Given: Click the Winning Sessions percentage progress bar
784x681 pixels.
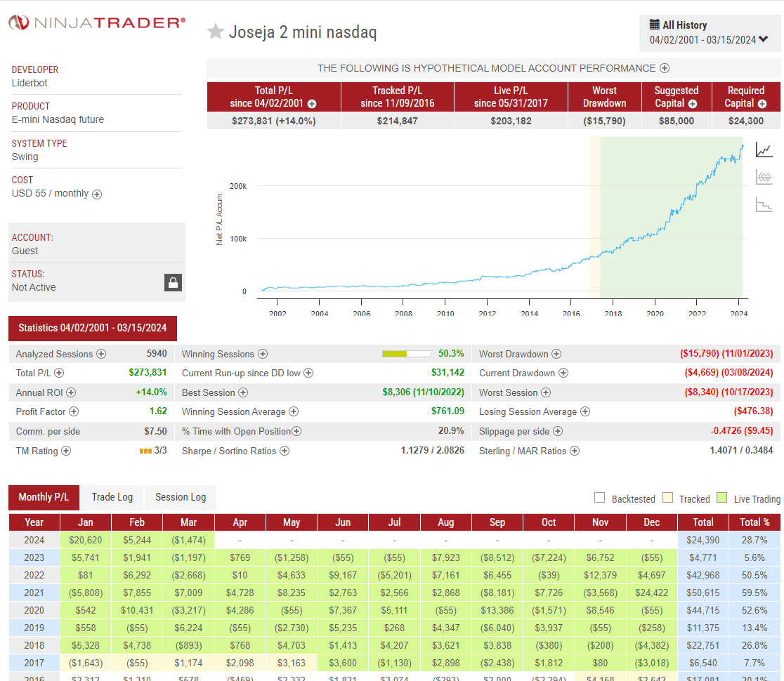Looking at the screenshot, I should (407, 354).
